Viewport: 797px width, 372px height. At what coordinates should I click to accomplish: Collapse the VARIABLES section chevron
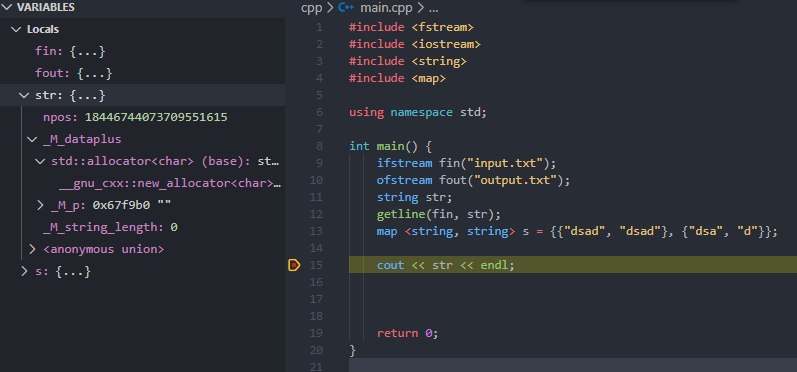(x=7, y=7)
